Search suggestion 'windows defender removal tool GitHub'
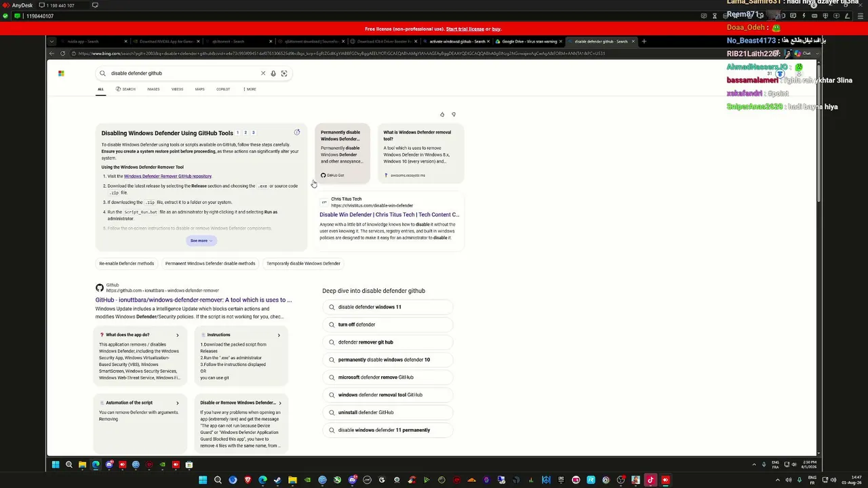The image size is (868, 488). click(387, 395)
